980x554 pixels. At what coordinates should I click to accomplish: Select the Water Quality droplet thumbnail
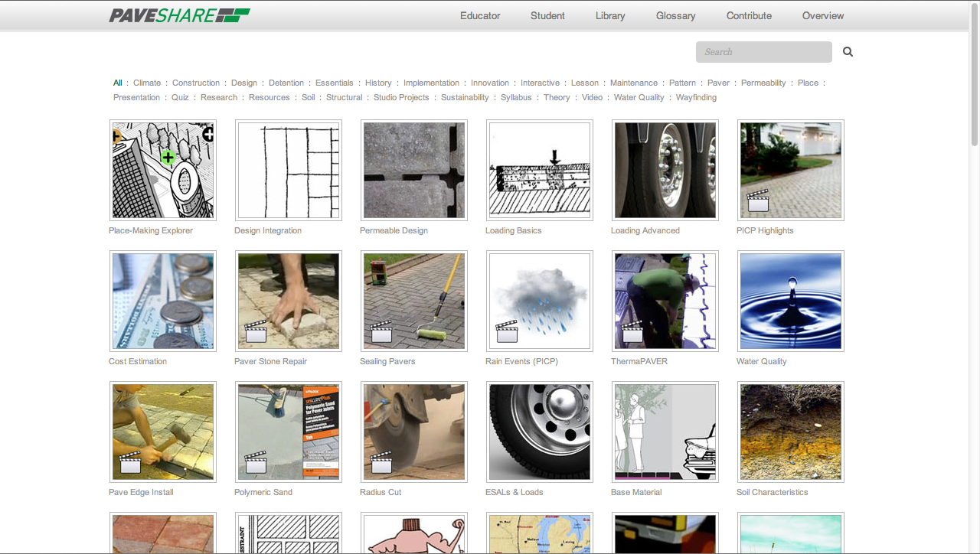791,301
